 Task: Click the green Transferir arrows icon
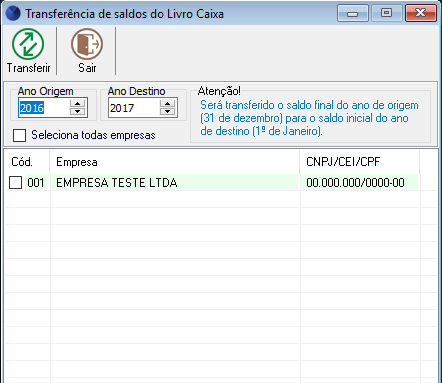[x=28, y=44]
